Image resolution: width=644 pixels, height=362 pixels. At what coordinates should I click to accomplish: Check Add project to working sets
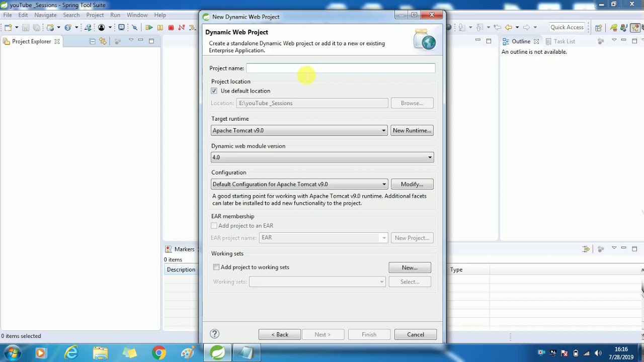(x=216, y=267)
